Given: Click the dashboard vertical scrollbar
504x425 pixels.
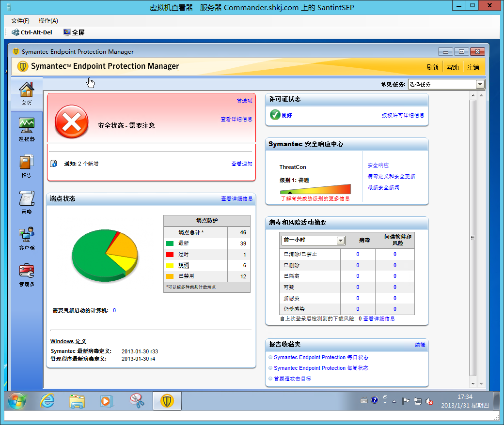Looking at the screenshot, I should tap(472, 238).
